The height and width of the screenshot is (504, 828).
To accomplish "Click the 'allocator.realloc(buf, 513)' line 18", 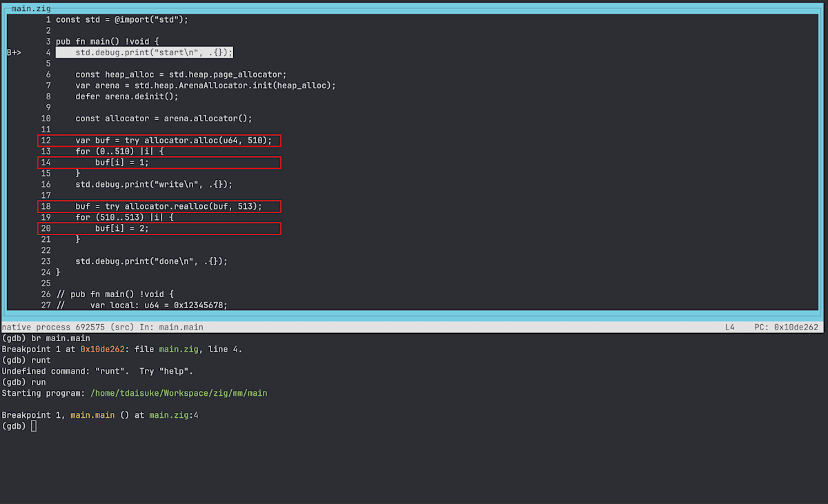I will [x=159, y=206].
